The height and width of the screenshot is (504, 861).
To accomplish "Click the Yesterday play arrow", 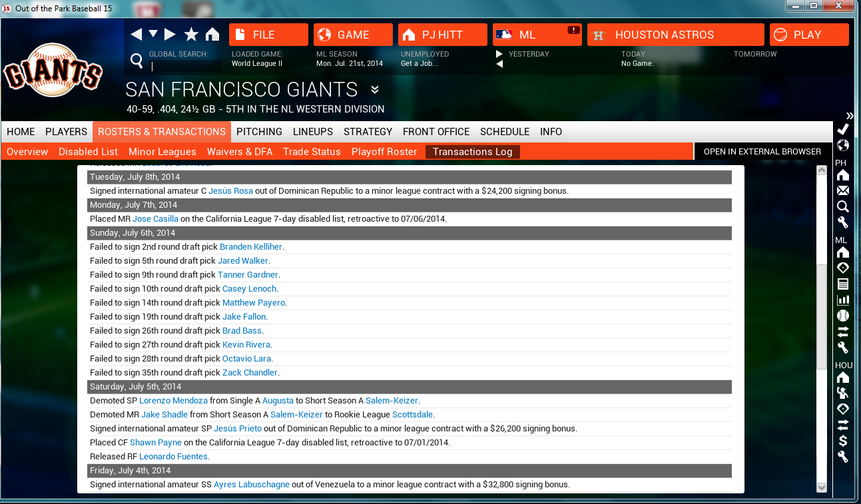I will tap(499, 54).
